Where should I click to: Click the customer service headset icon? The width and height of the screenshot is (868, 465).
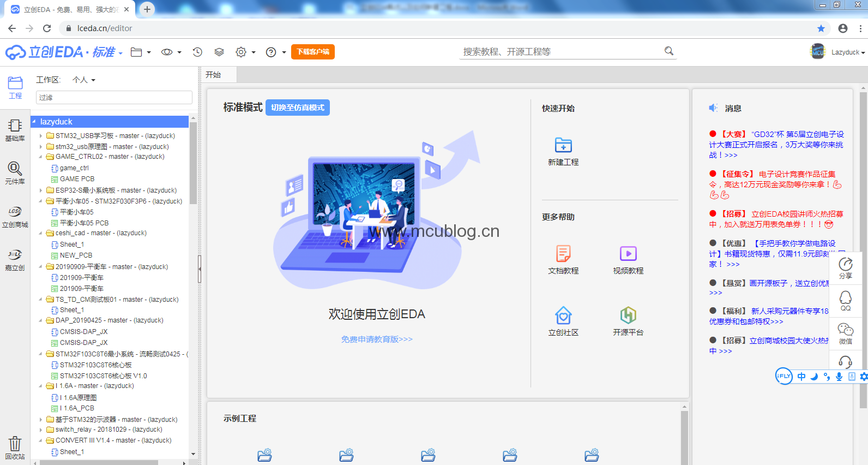point(846,361)
